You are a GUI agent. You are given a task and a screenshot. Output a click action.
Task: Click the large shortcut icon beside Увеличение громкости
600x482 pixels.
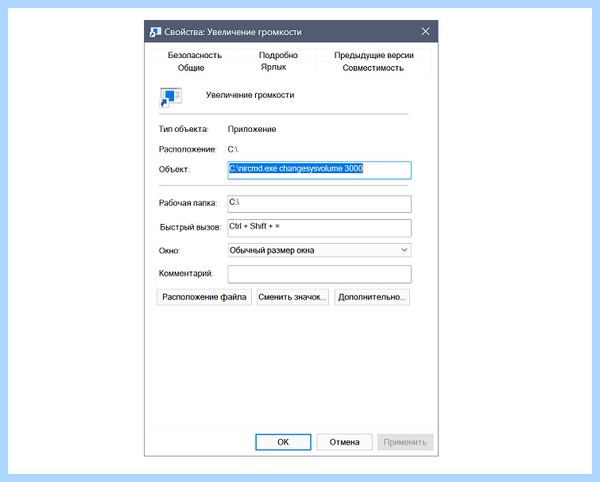171,98
